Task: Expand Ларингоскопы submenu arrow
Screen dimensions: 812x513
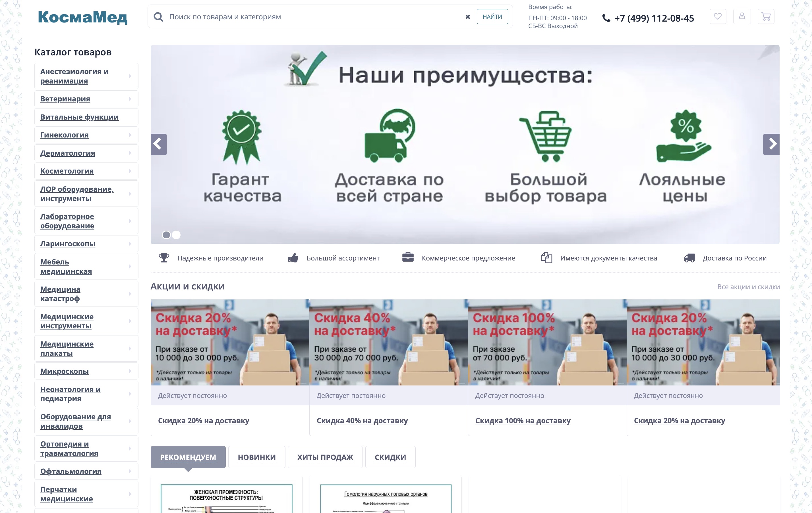Action: (130, 243)
